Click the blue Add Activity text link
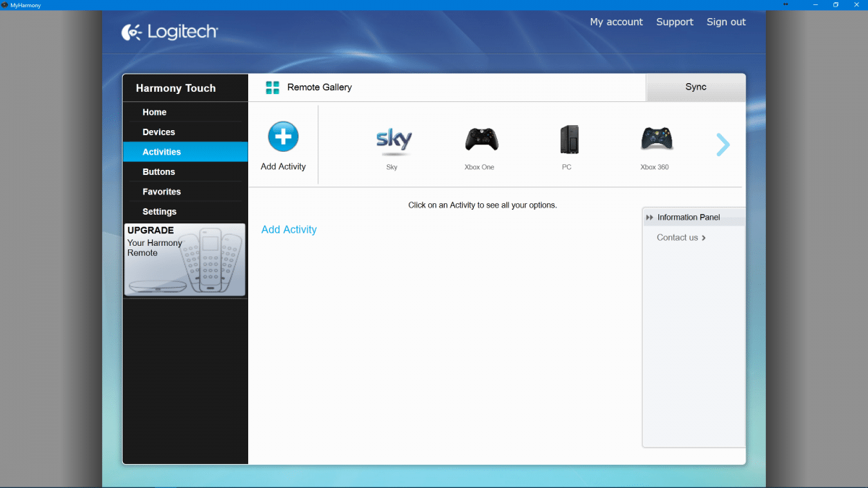Viewport: 868px width, 488px height. pyautogui.click(x=289, y=230)
